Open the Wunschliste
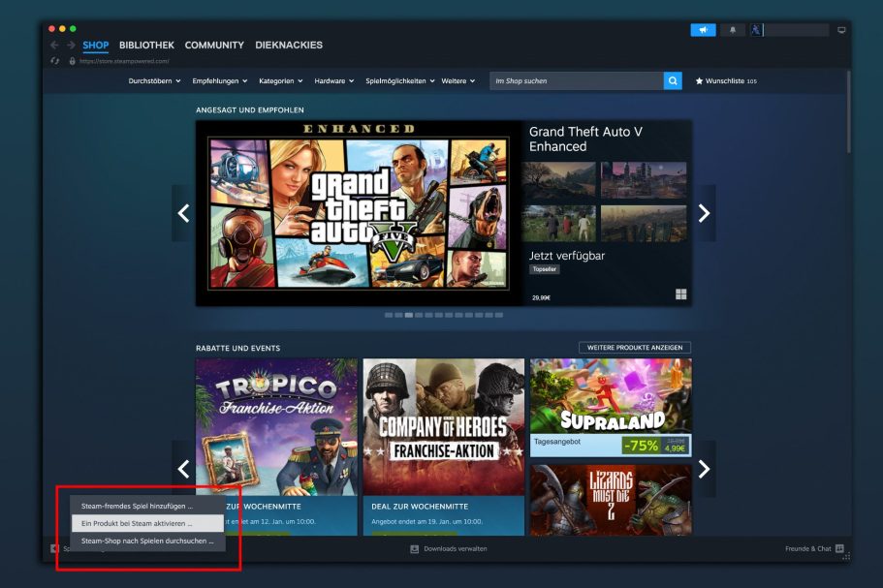Image resolution: width=883 pixels, height=588 pixels. pyautogui.click(x=726, y=81)
